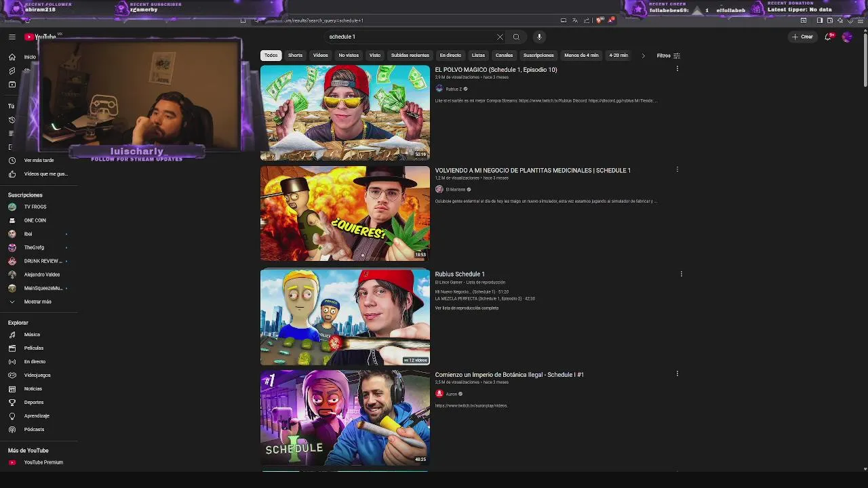868x488 pixels.
Task: Open the Imperio de Botánica Ilegal thumbnail
Action: click(x=344, y=418)
